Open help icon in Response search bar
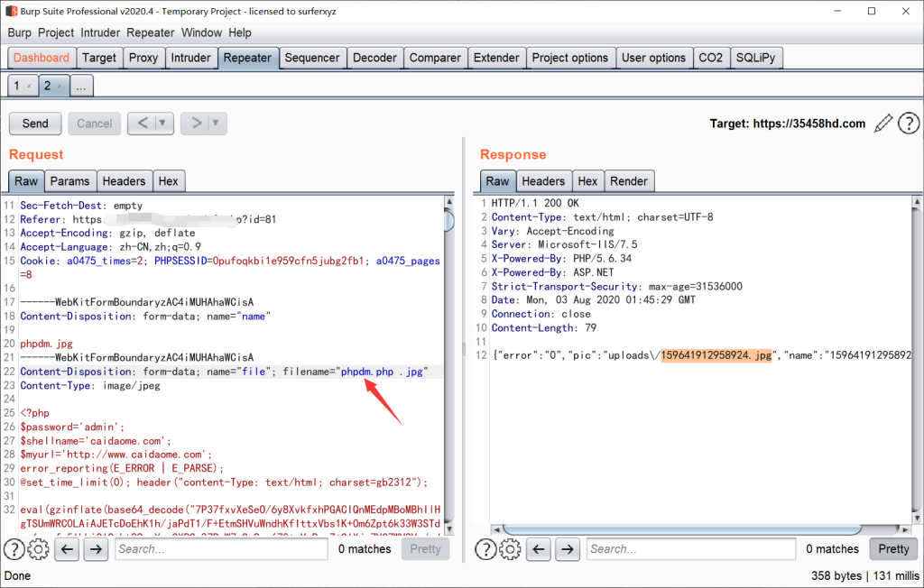 pyautogui.click(x=485, y=549)
